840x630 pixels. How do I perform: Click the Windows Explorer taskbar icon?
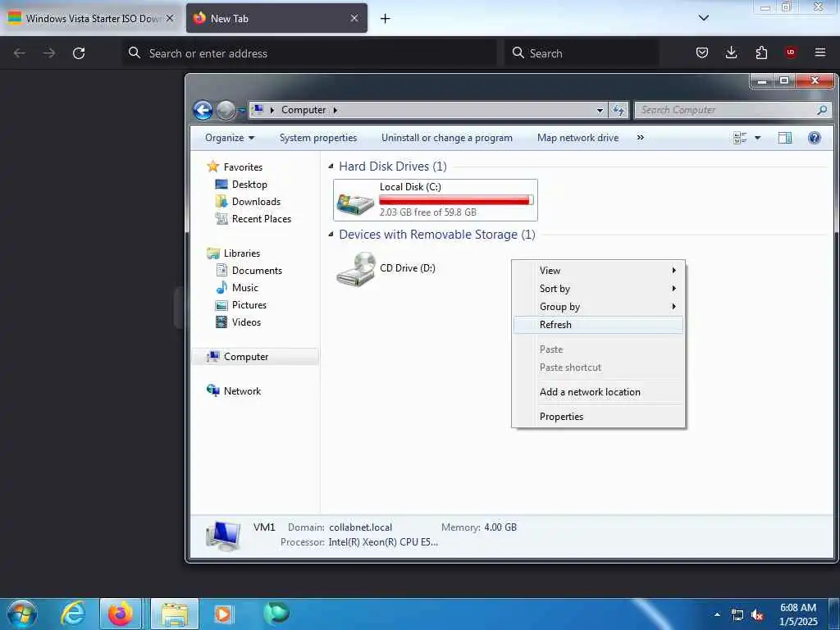(x=175, y=614)
